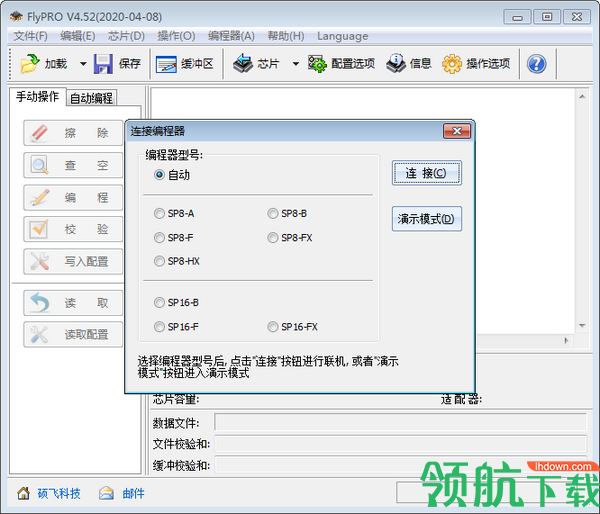Screen dimensions: 600x514
Task: Select the SP16-F programmer radio button
Action: [159, 327]
